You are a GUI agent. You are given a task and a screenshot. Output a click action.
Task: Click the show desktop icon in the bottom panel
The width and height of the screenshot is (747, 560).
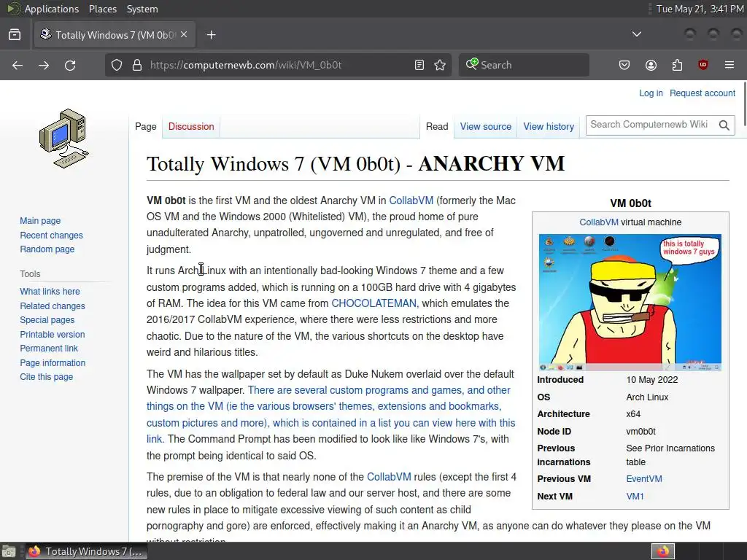click(x=9, y=551)
